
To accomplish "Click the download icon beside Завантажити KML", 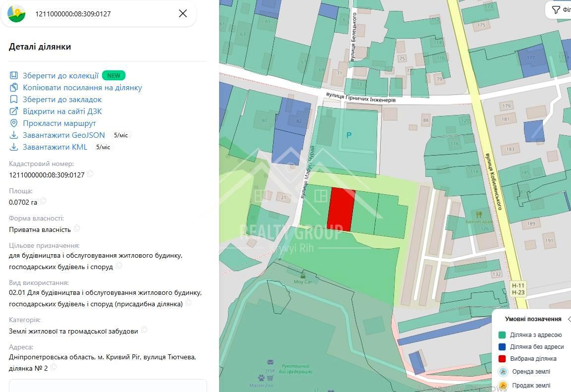I will tap(14, 147).
